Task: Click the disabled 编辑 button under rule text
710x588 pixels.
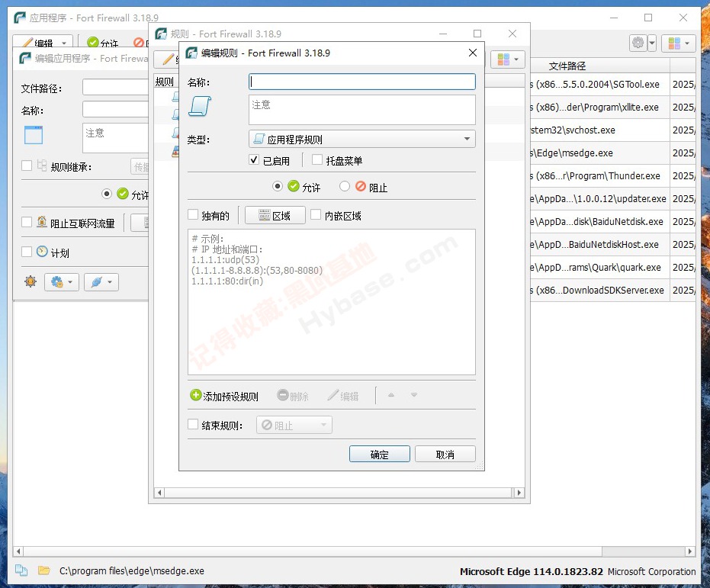Action: point(343,396)
